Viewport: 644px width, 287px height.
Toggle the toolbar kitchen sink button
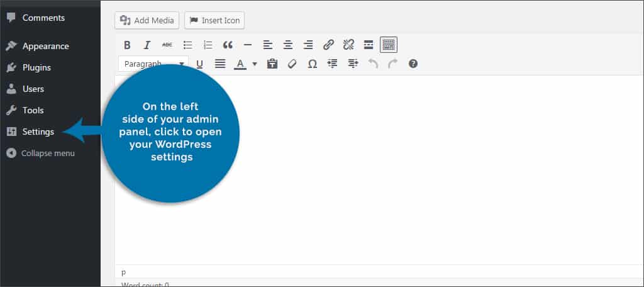[389, 45]
